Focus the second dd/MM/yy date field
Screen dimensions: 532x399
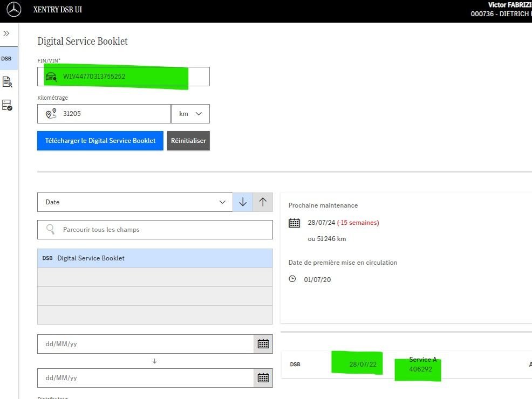[146, 377]
